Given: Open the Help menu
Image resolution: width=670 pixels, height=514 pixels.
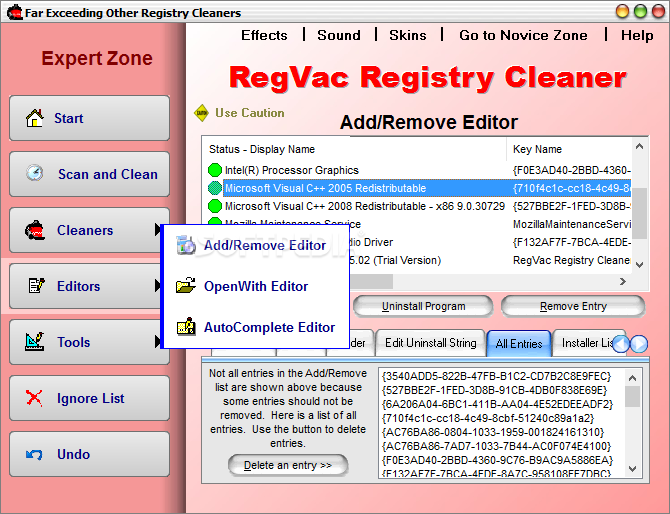Looking at the screenshot, I should point(637,35).
